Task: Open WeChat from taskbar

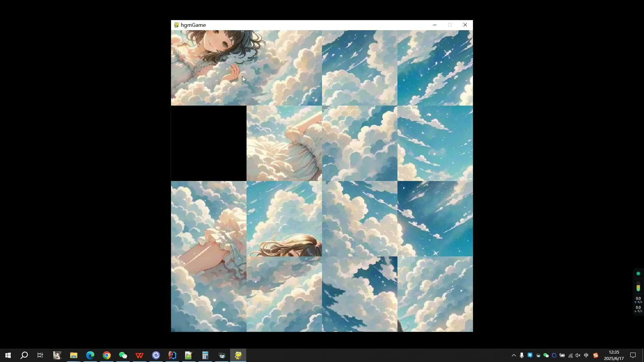Action: tap(123, 355)
